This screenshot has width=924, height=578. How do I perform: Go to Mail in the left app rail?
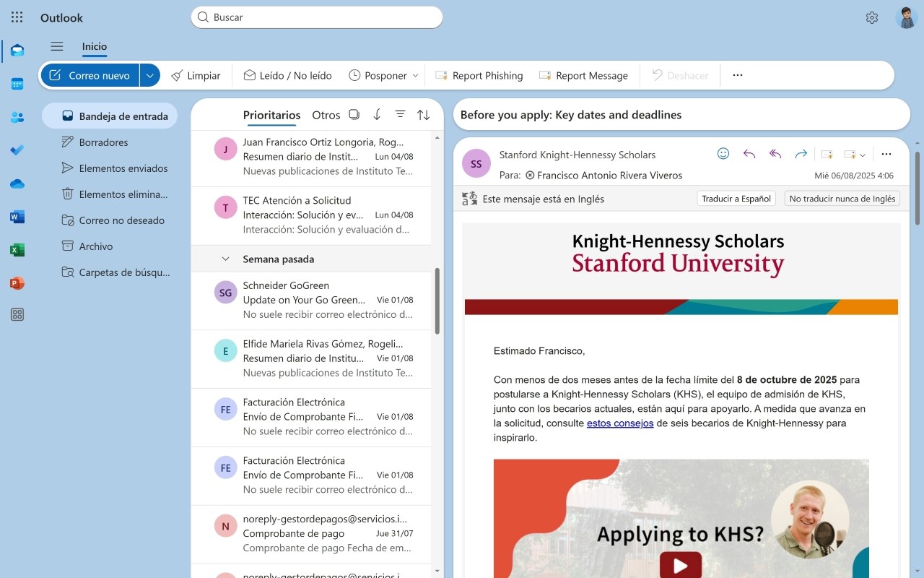coord(17,51)
